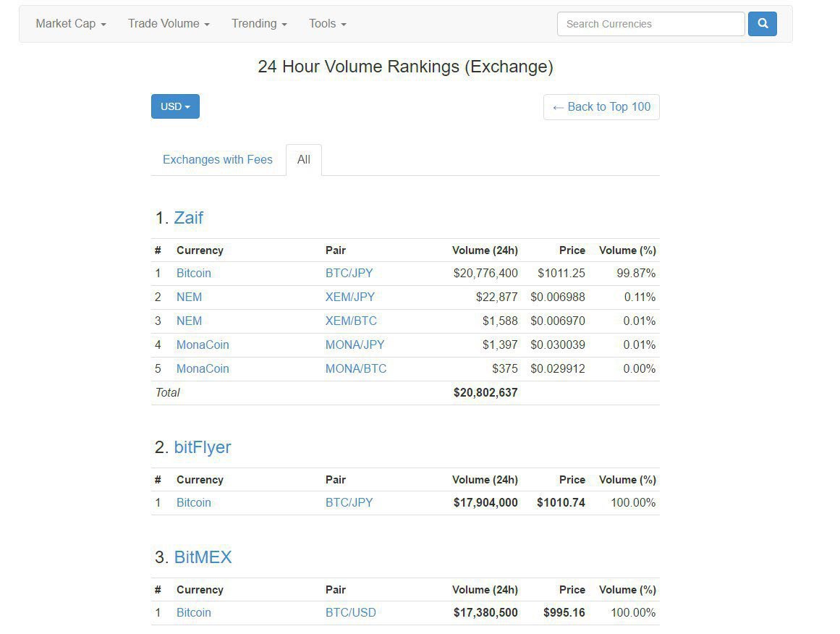Open the XEM/BTC pair link
Viewport: 840px width, 634px height.
(351, 321)
